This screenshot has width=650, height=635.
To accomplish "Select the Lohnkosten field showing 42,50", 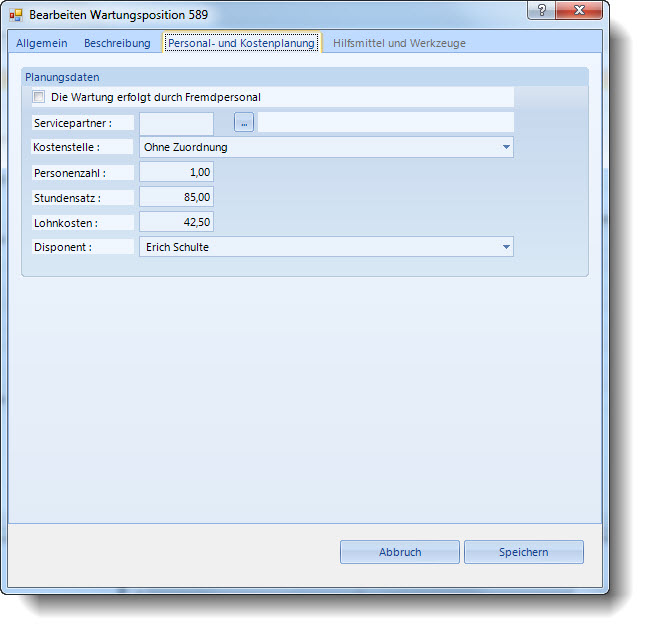I will (x=176, y=222).
